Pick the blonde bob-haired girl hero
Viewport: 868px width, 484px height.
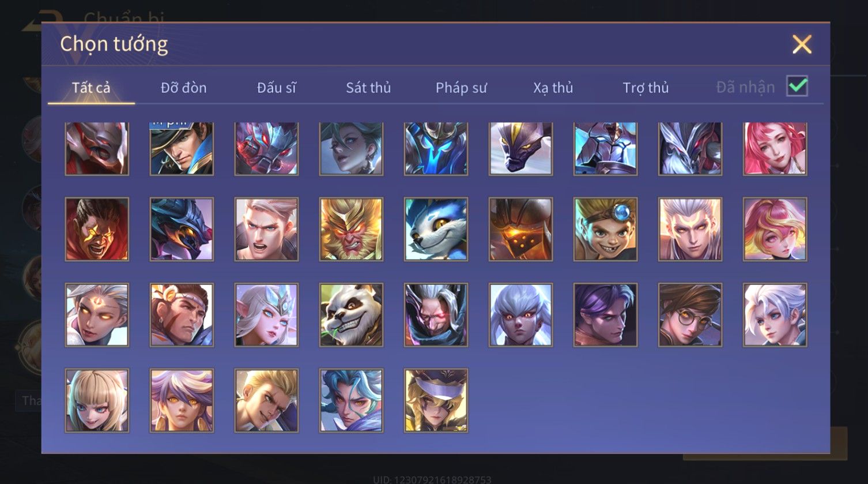[x=97, y=401]
